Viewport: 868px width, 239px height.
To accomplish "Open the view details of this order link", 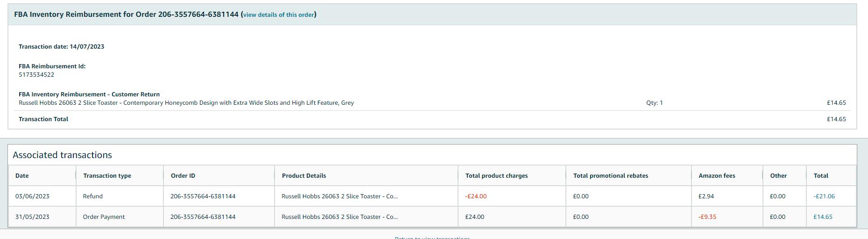I will click(x=279, y=15).
